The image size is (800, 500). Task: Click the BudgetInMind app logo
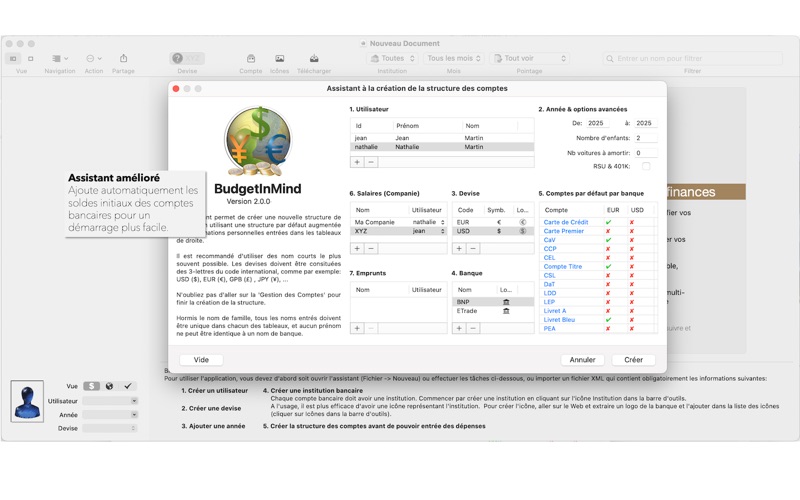pyautogui.click(x=258, y=141)
